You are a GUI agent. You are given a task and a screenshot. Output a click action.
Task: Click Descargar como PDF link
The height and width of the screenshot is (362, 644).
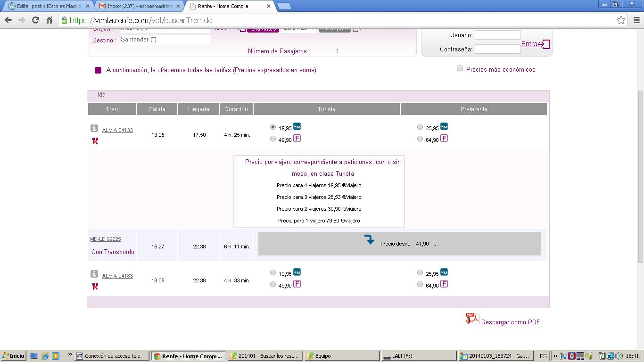511,322
